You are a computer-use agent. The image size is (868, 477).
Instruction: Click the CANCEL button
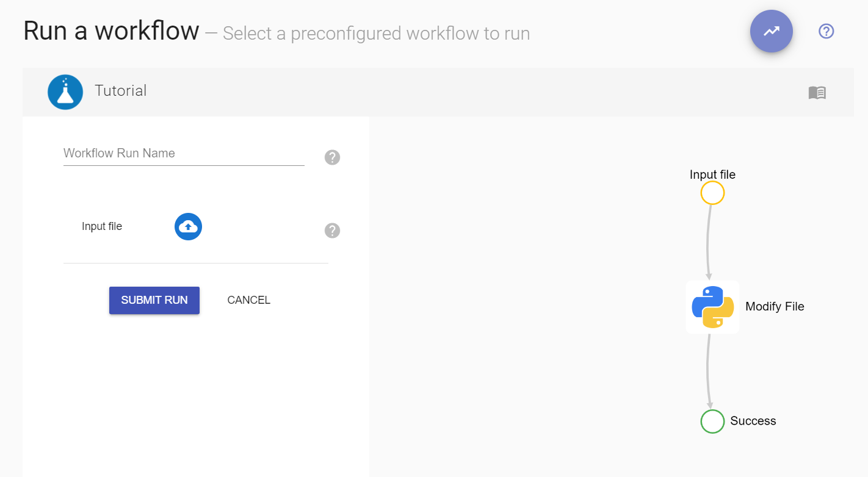[x=248, y=300]
